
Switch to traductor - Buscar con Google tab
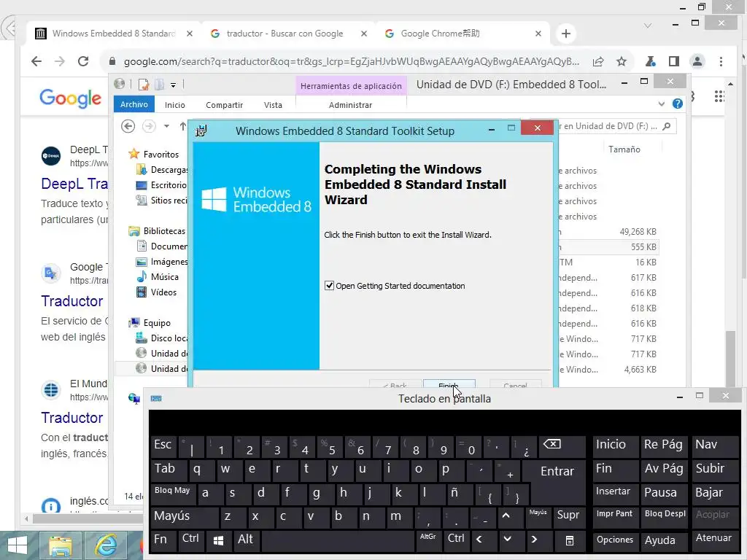[285, 34]
